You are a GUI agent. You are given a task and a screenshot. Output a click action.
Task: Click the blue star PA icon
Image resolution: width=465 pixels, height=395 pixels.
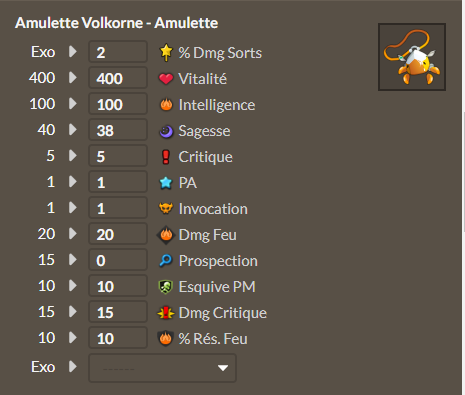[x=166, y=183]
